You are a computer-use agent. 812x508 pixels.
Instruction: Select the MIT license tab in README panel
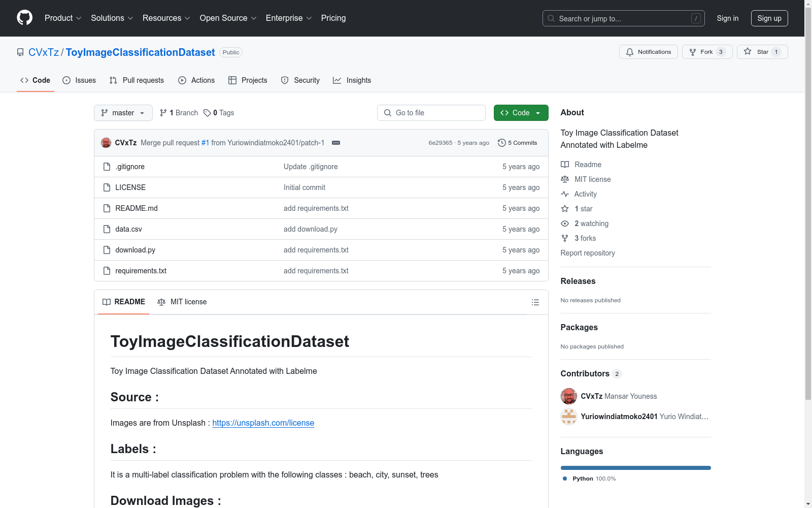point(182,302)
